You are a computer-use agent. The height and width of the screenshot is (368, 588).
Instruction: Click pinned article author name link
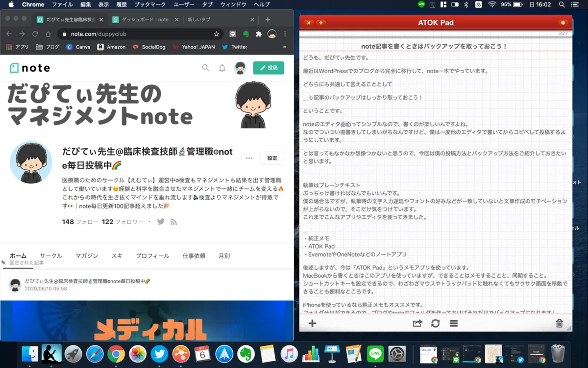pyautogui.click(x=88, y=281)
